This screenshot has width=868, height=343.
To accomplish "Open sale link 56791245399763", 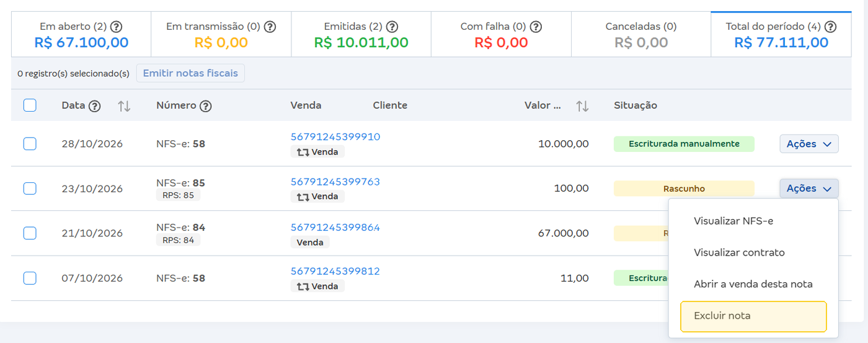I will click(335, 182).
